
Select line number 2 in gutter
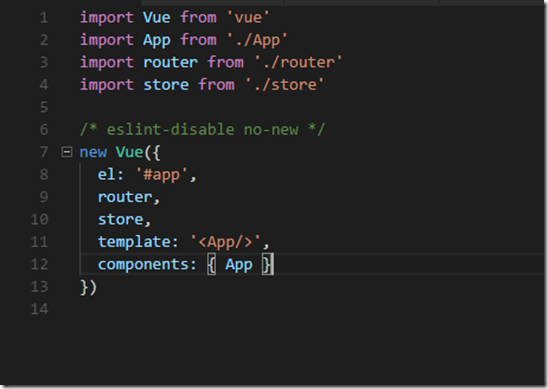pos(44,40)
